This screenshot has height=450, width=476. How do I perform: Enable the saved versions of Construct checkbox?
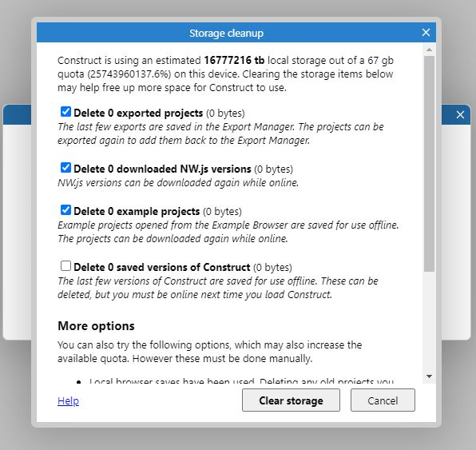[65, 266]
